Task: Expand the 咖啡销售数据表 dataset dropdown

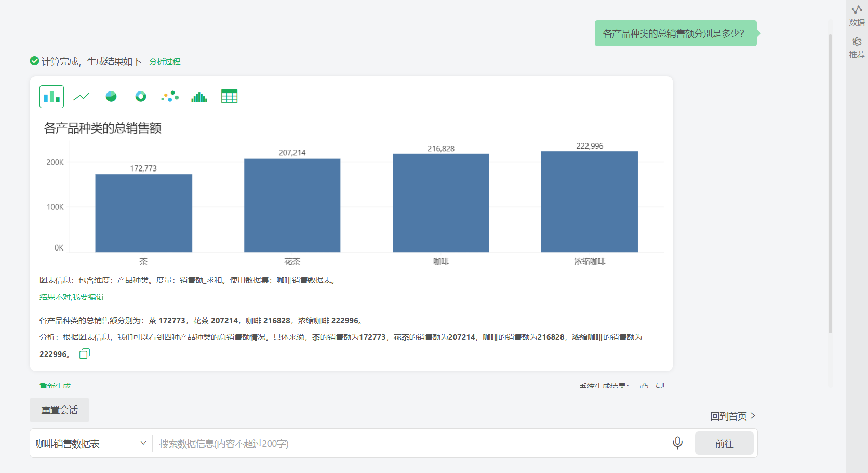Action: click(91, 443)
